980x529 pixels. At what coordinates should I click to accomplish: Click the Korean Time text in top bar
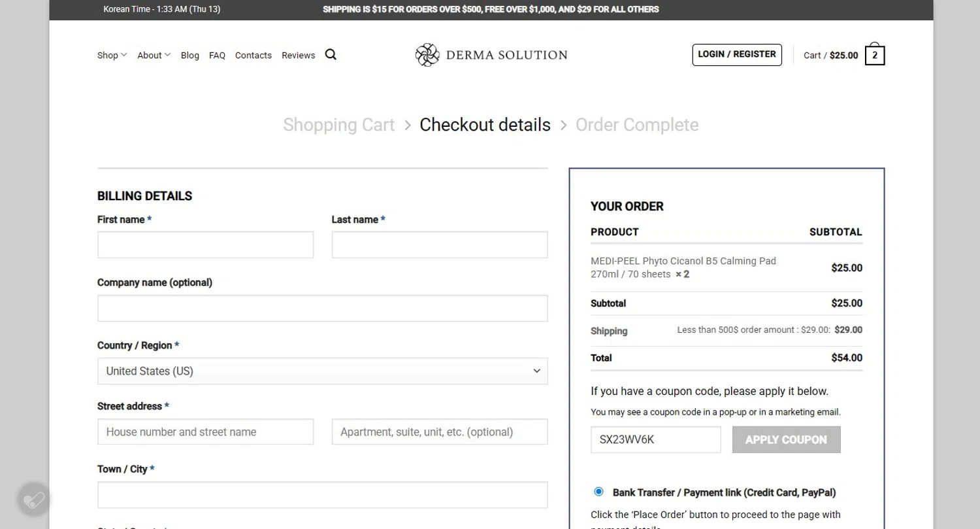[x=161, y=9]
